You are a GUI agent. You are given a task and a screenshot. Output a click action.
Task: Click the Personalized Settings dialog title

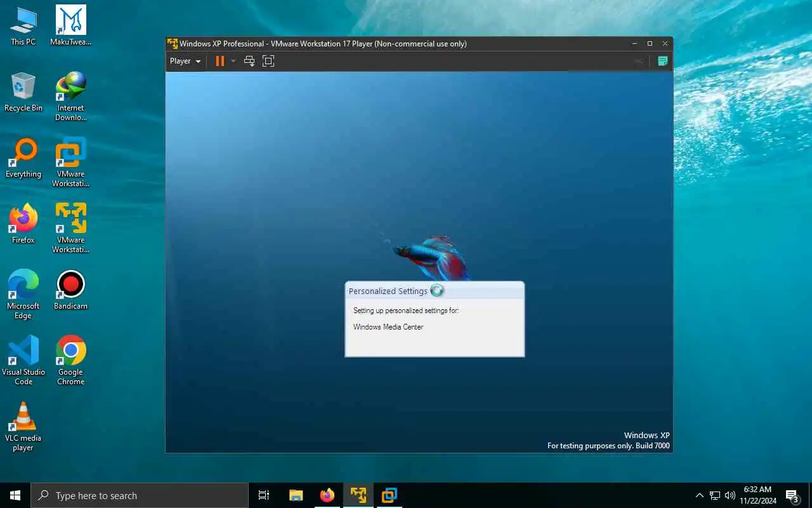point(388,291)
